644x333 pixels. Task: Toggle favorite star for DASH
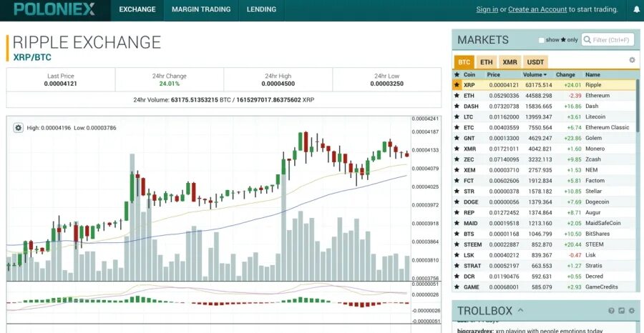(457, 106)
